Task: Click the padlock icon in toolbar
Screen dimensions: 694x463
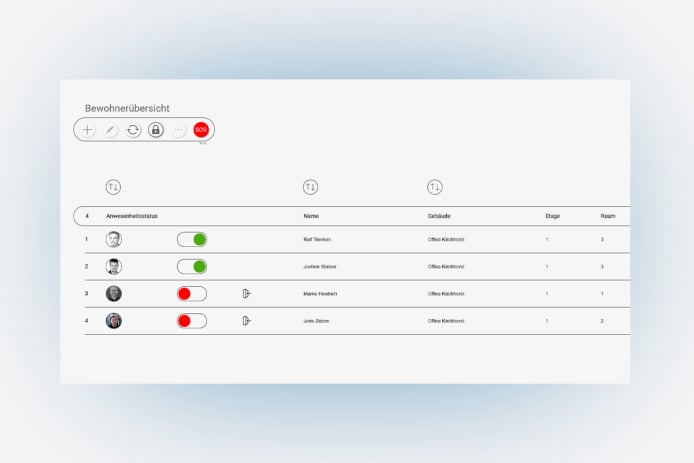Action: pos(156,130)
